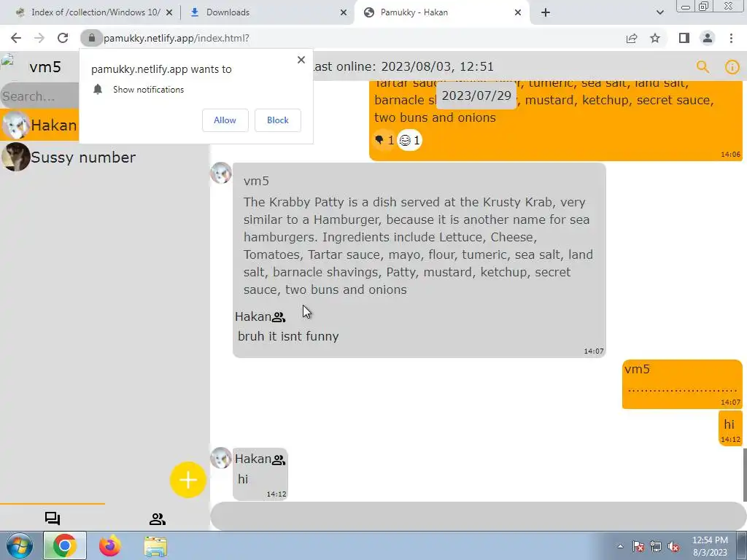Click the muted volume tray icon
This screenshot has height=560, width=747.
pyautogui.click(x=673, y=546)
